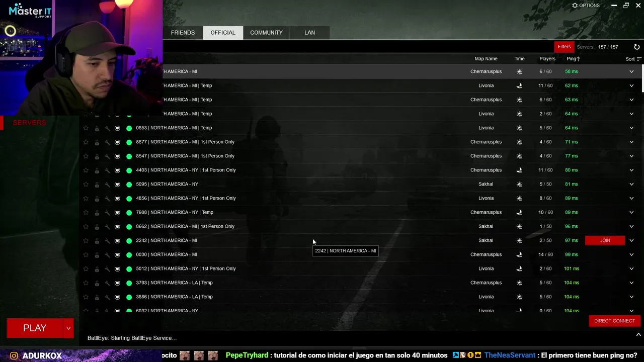Refresh the server list with the reload icon
The image size is (644, 362).
click(x=636, y=47)
